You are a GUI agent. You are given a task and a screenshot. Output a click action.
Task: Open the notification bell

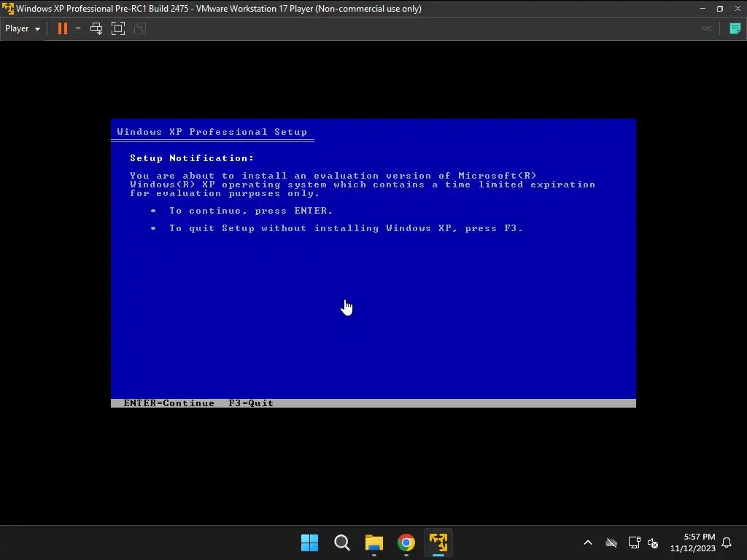pyautogui.click(x=727, y=542)
